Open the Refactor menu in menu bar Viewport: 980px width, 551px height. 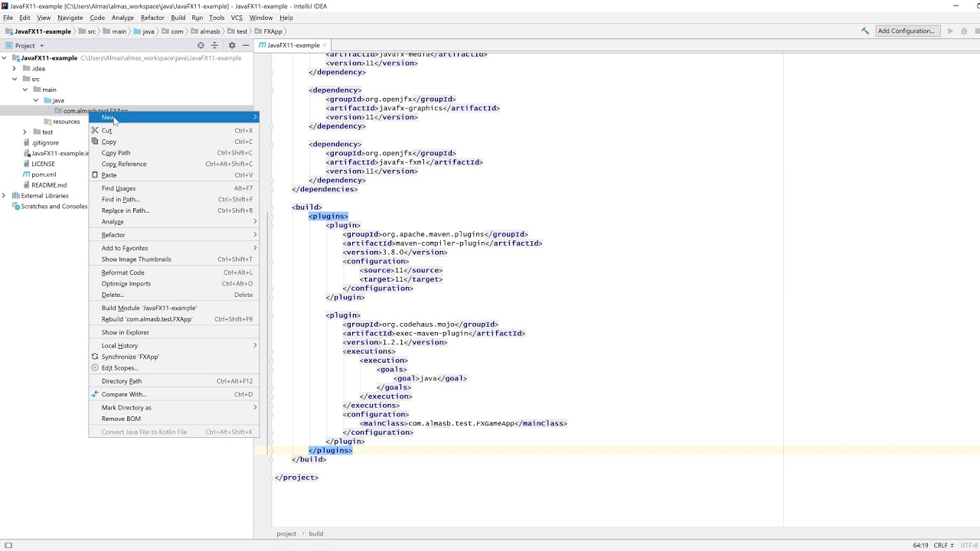(x=152, y=18)
